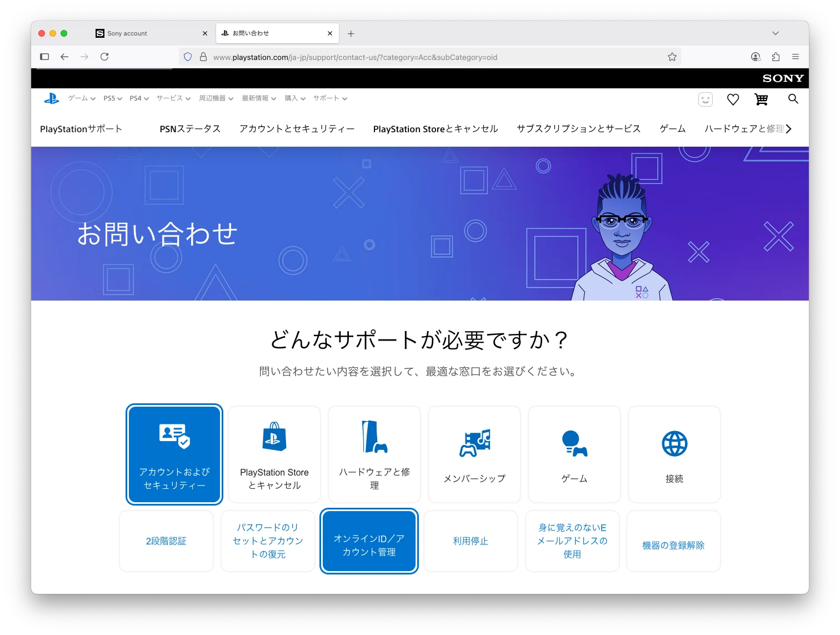Open the profile smiley face icon
Viewport: 840px width, 635px height.
[x=706, y=99]
